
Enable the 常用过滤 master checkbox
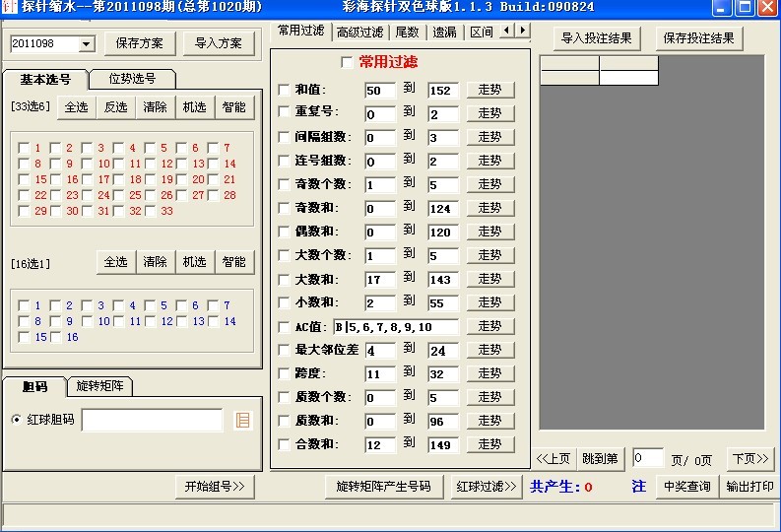[347, 63]
